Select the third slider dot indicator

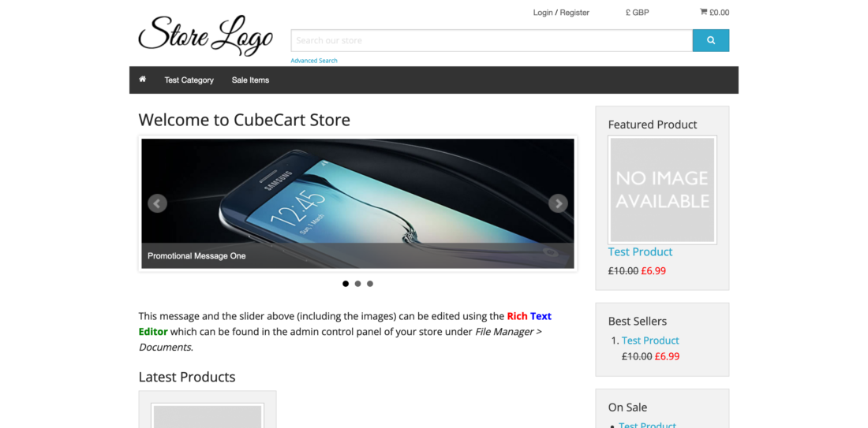pos(370,284)
